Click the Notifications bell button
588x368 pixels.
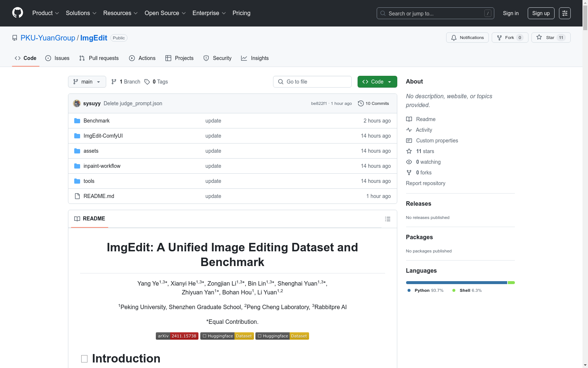pos(467,38)
